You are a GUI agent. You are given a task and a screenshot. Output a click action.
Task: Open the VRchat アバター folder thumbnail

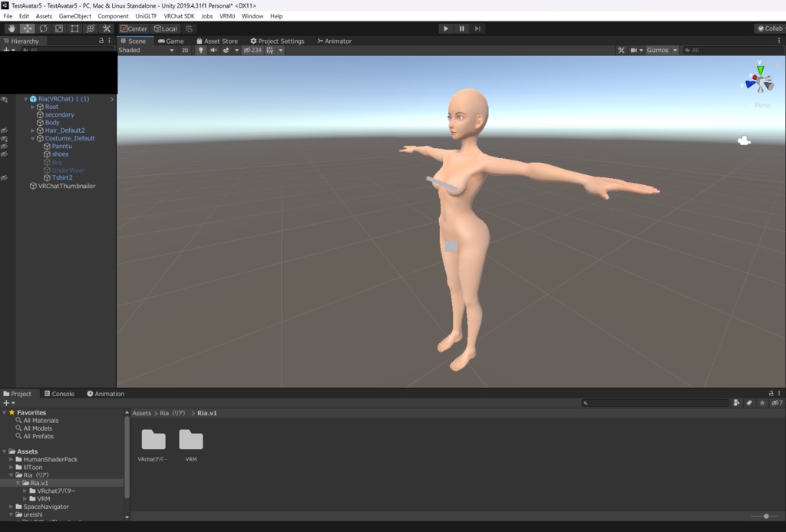click(x=154, y=440)
